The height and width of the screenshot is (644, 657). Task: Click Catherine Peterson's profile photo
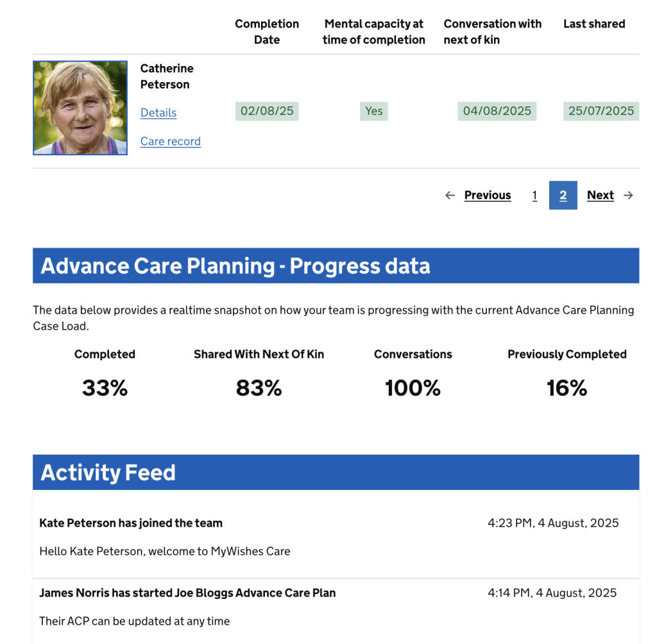click(80, 108)
